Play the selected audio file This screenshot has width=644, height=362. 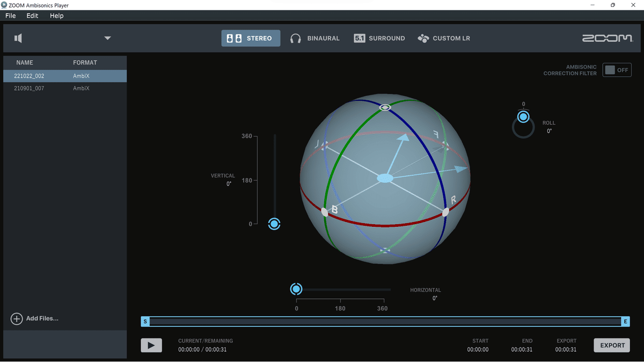pos(151,345)
